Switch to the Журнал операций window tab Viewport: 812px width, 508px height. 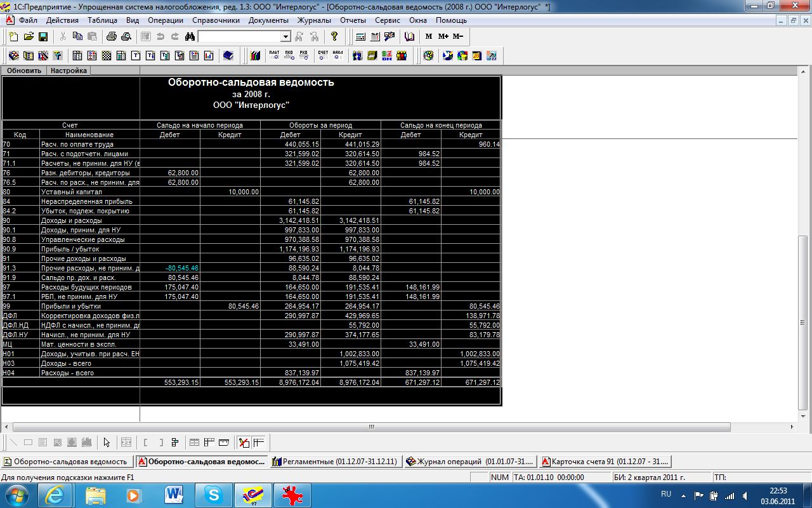pyautogui.click(x=471, y=462)
